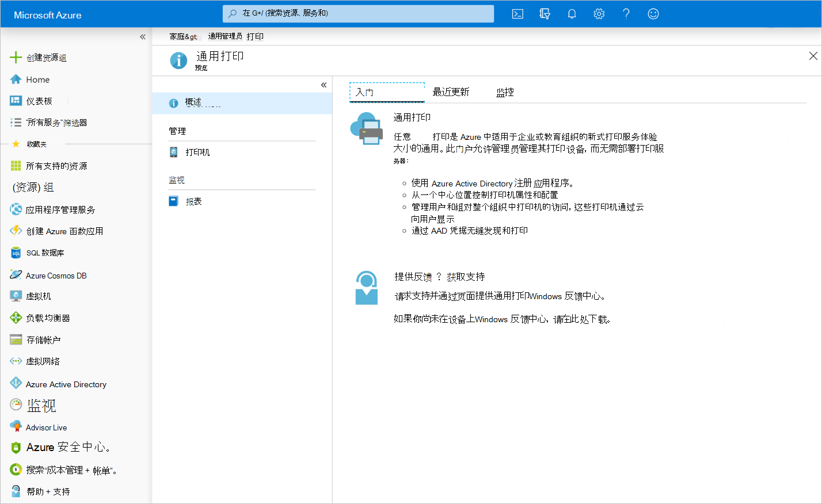Click the 打印机 printer icon in menu
Image resolution: width=822 pixels, height=504 pixels.
(174, 152)
